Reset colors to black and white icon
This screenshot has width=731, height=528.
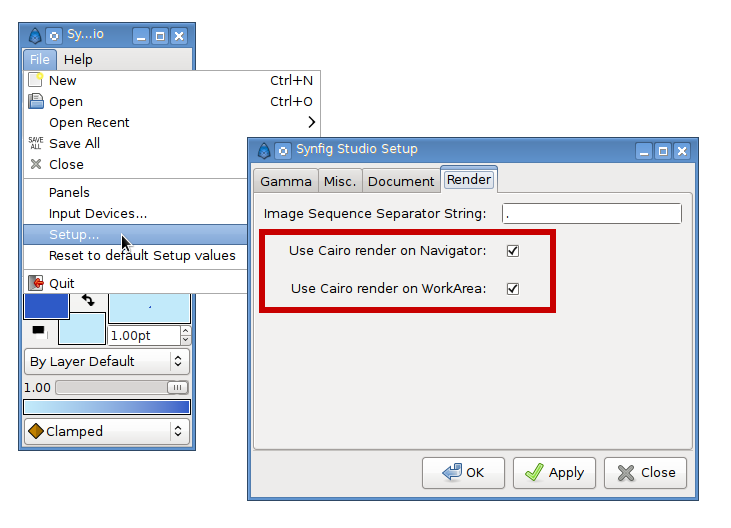[x=39, y=331]
